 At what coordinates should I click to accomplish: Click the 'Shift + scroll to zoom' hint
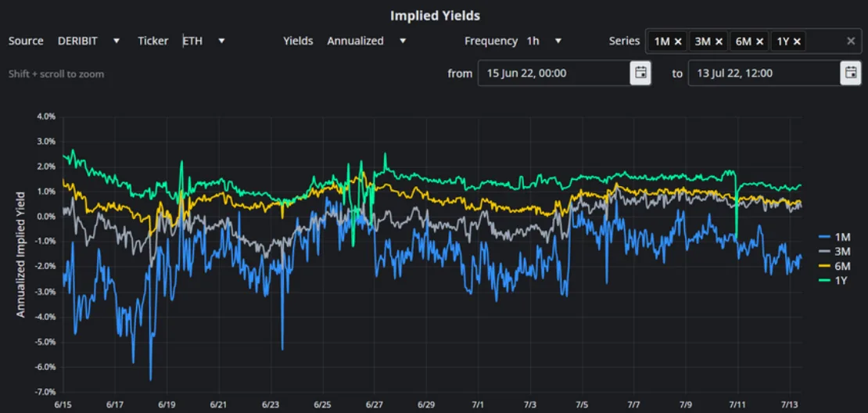pyautogui.click(x=56, y=74)
